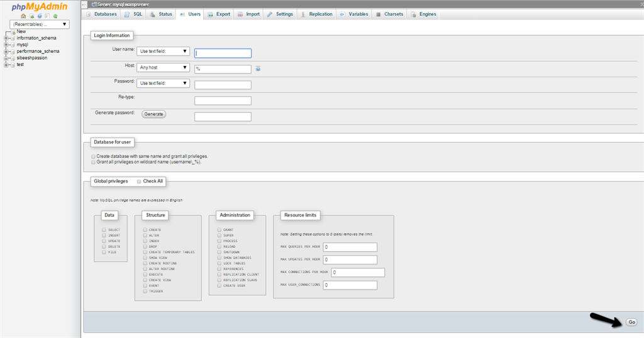Check the SELECT privilege
Image resolution: width=644 pixels, height=338 pixels.
(104, 230)
